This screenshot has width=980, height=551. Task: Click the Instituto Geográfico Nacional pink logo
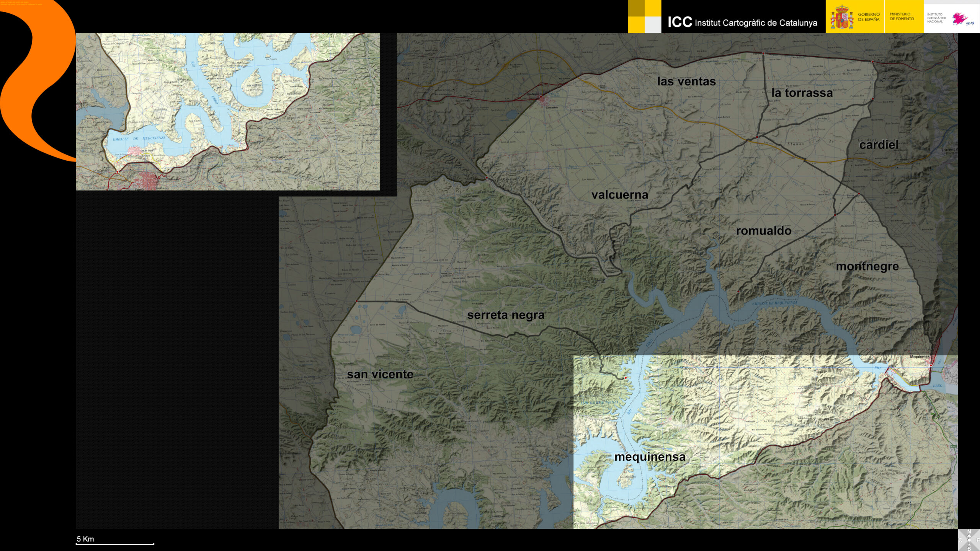960,18
